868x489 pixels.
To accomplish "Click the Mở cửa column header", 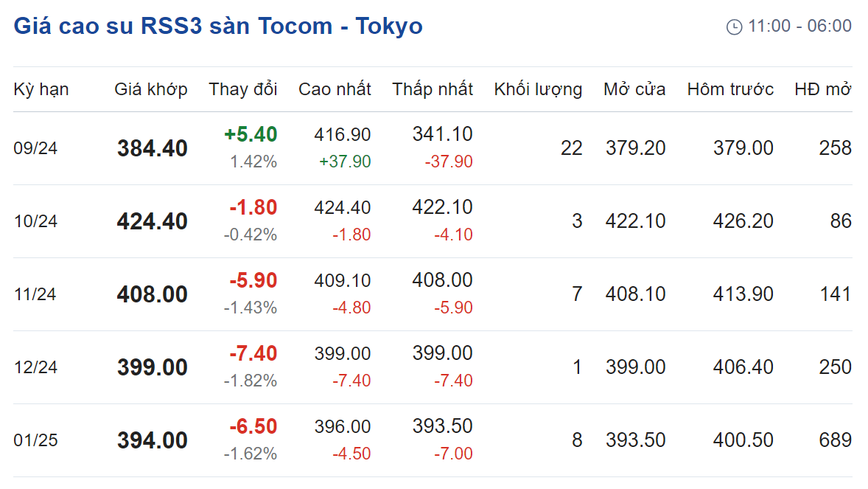I will [634, 89].
